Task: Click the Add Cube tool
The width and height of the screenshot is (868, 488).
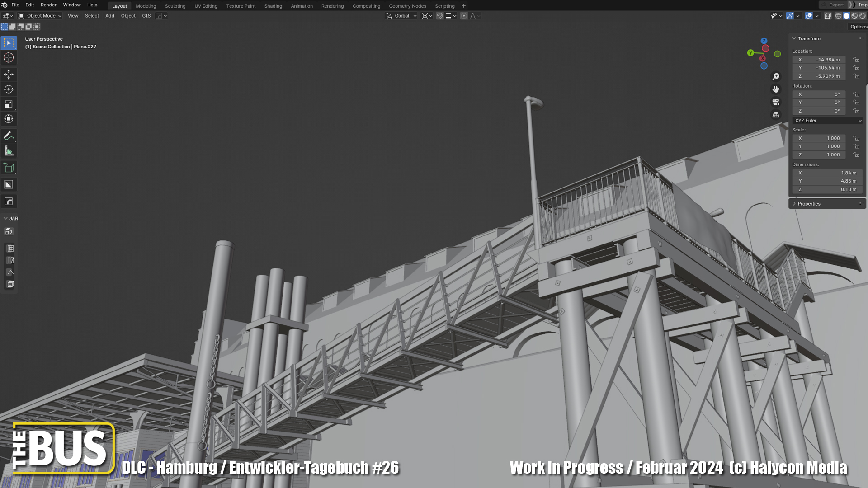Action: point(9,168)
